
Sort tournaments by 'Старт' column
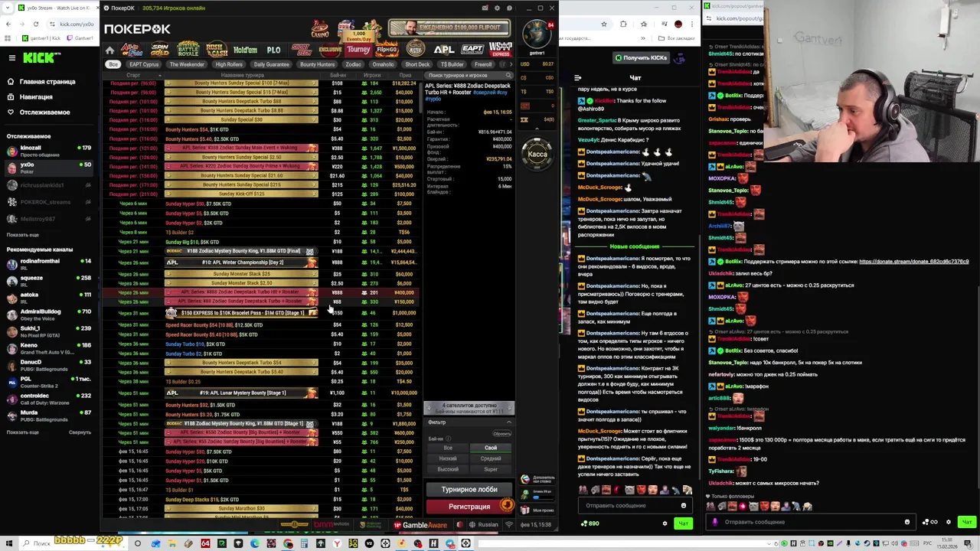pyautogui.click(x=133, y=76)
